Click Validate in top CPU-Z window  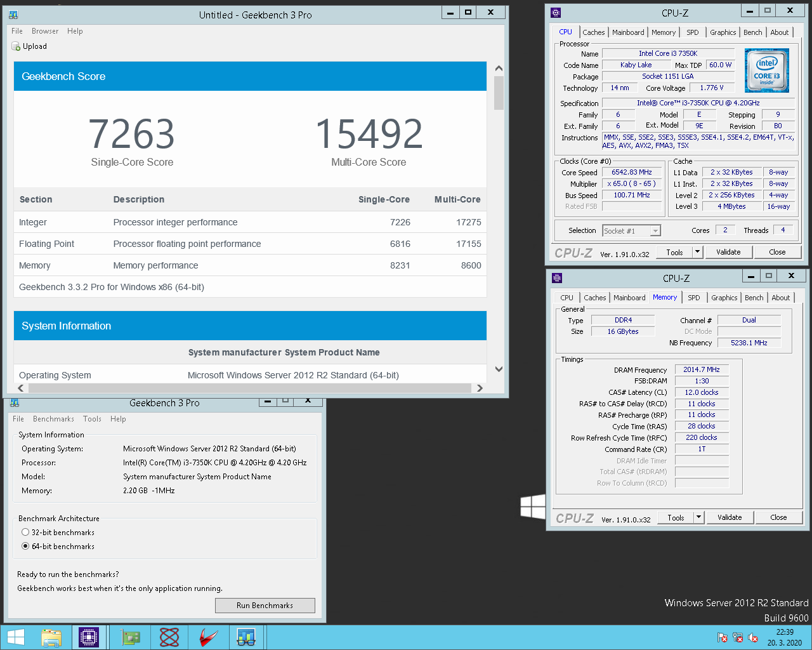click(728, 252)
